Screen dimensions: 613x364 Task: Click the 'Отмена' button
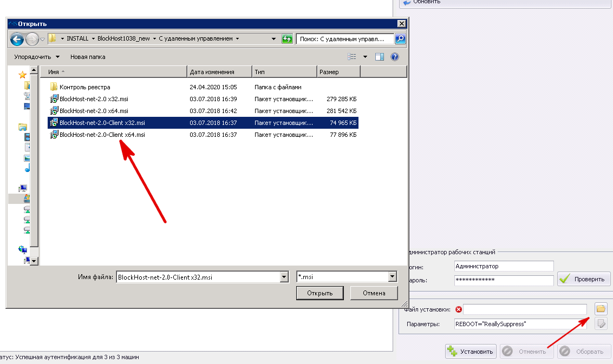374,293
